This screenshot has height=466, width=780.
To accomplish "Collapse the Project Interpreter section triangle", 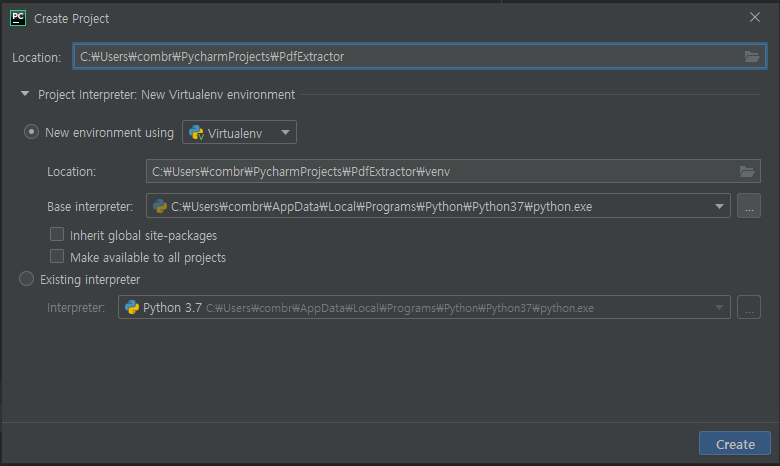I will click(x=24, y=93).
